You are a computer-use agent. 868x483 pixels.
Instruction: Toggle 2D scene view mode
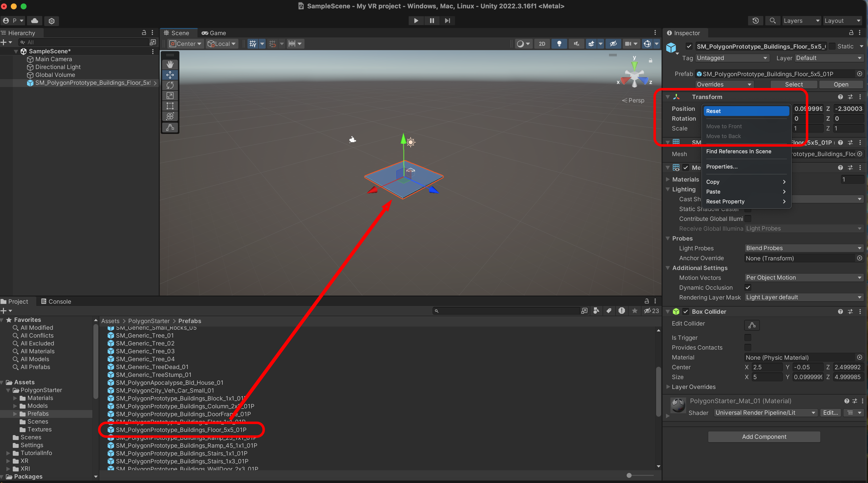pos(542,44)
